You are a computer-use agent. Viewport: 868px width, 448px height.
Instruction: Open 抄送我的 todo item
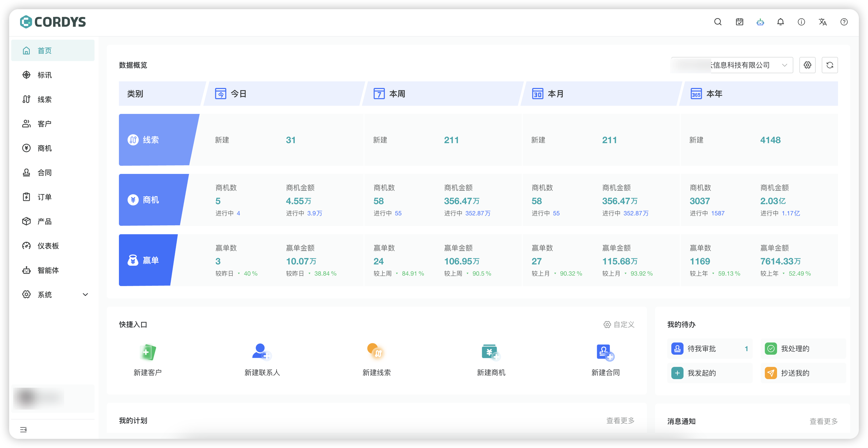803,373
